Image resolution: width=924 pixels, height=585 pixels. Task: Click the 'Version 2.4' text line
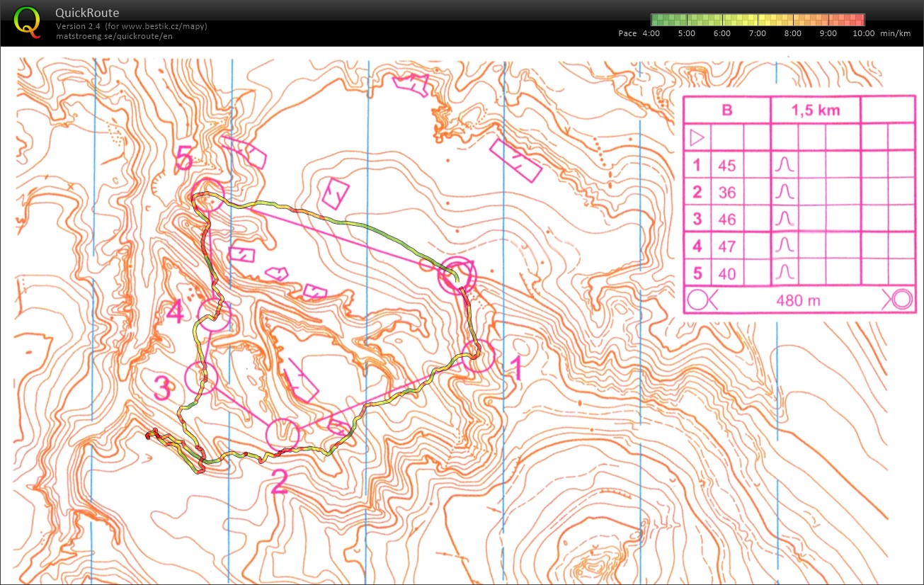tap(132, 27)
